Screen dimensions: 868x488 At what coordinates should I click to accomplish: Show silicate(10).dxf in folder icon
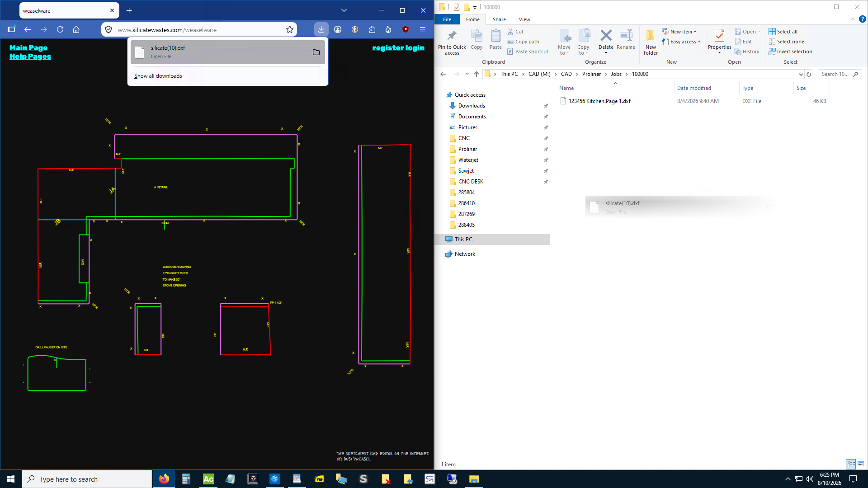(x=316, y=52)
